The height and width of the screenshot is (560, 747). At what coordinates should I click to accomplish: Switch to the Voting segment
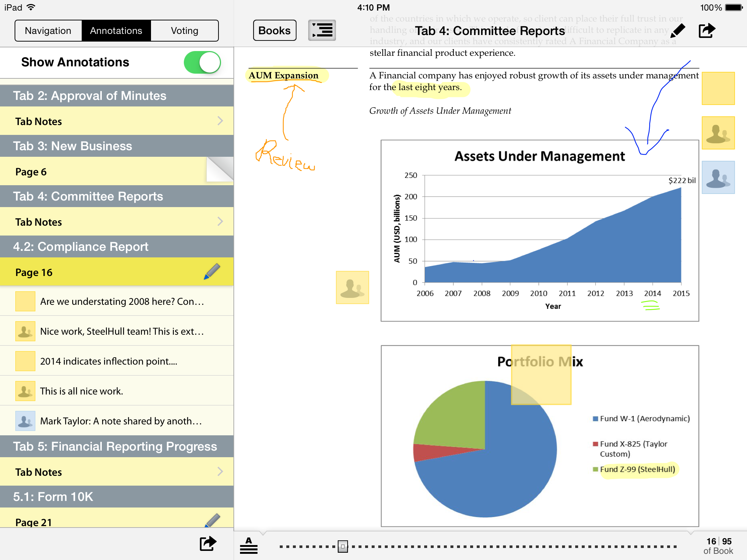[185, 31]
